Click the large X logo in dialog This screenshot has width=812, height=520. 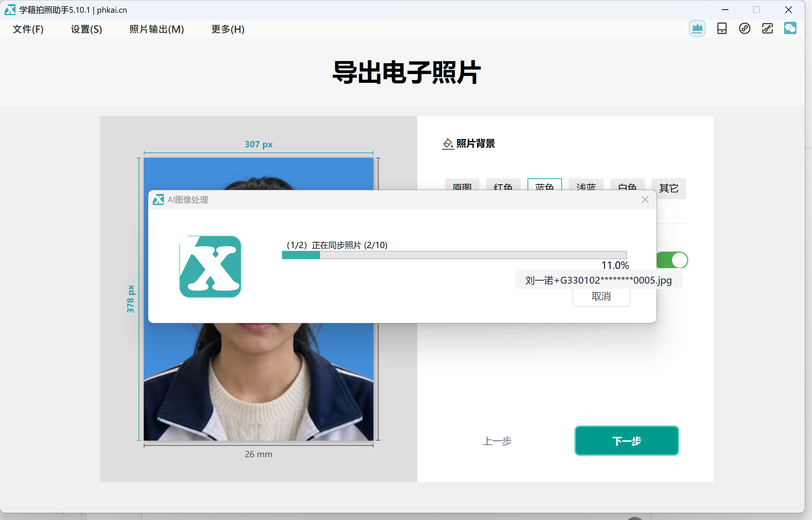(210, 267)
